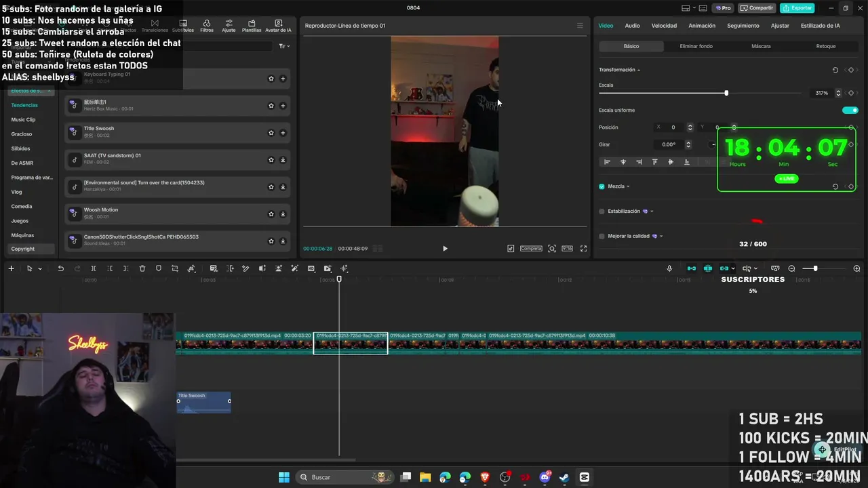Enable Mejorar la calidad checkbox
Image resolution: width=868 pixels, height=488 pixels.
tap(601, 237)
